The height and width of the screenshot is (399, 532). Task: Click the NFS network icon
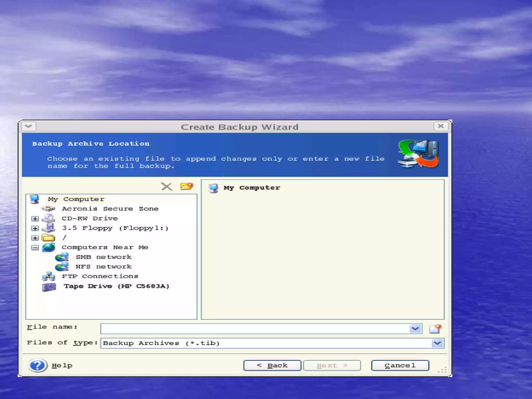coord(62,267)
